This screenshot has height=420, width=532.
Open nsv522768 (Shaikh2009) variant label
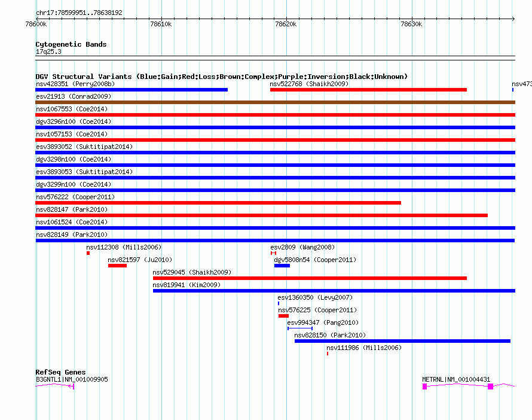click(x=309, y=84)
